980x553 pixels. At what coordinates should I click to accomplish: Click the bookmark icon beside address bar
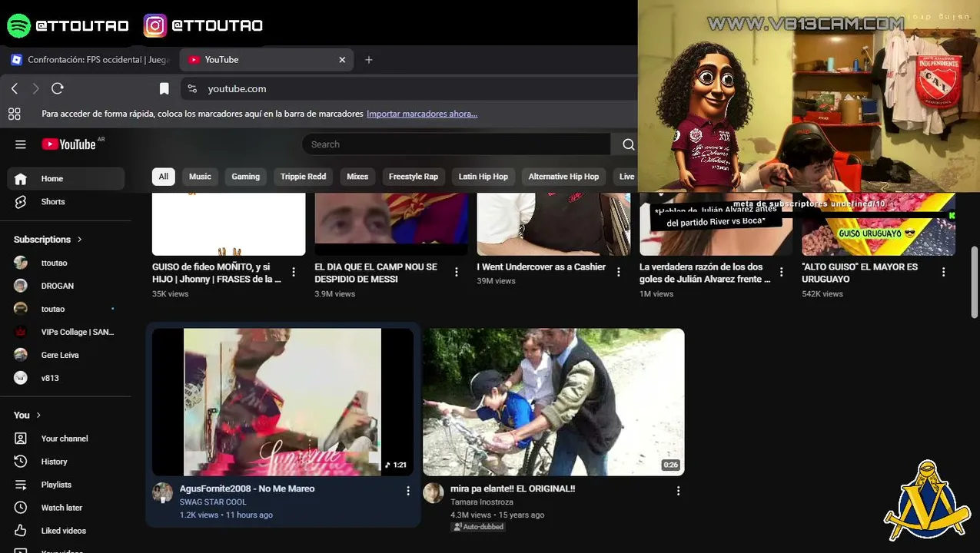coord(164,88)
